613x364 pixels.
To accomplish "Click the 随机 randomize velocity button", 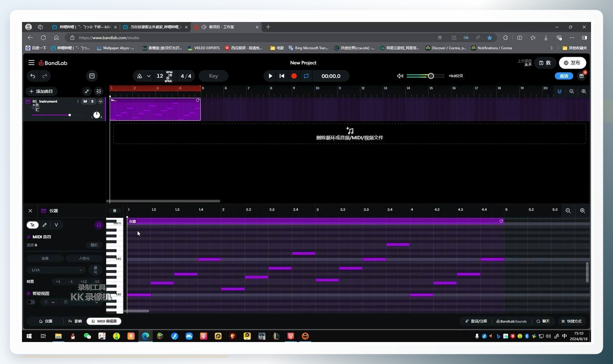I will click(x=94, y=245).
